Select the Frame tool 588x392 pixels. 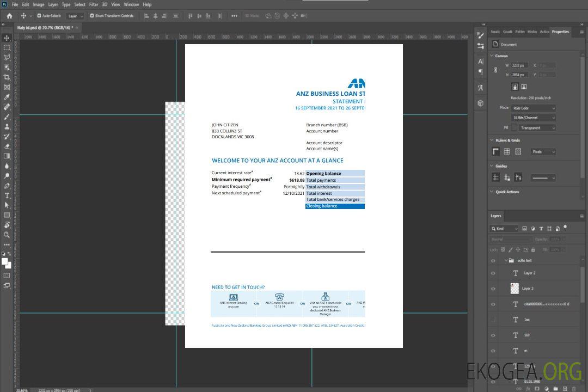[7, 87]
